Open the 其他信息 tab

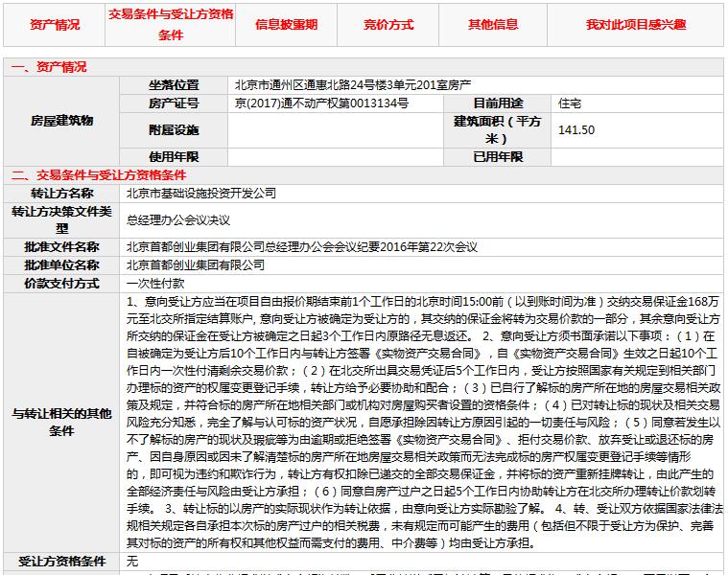(493, 25)
